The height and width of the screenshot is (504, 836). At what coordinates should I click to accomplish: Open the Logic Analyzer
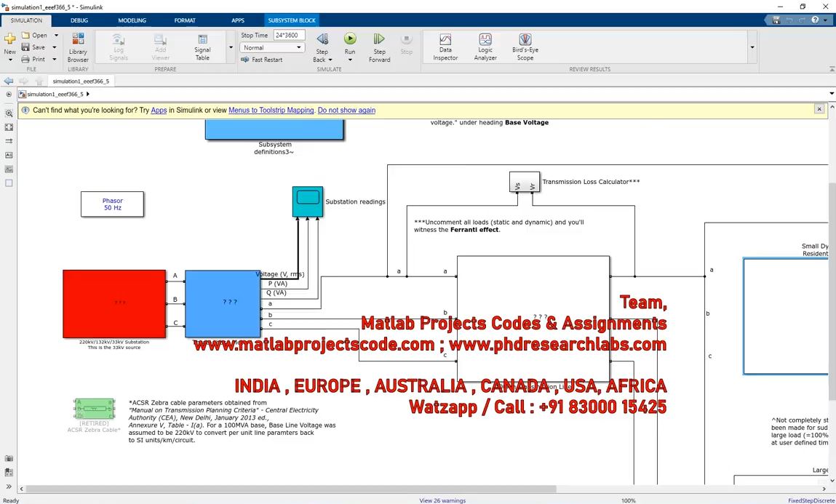485,47
